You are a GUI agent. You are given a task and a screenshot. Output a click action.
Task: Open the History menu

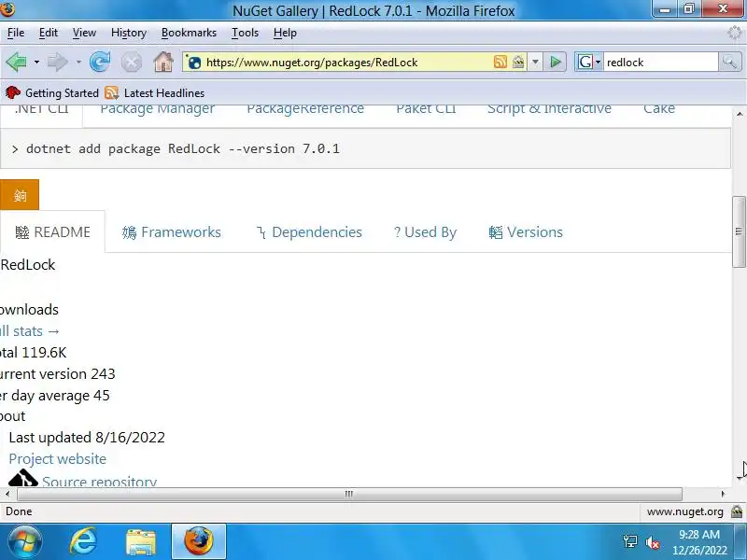click(x=128, y=33)
